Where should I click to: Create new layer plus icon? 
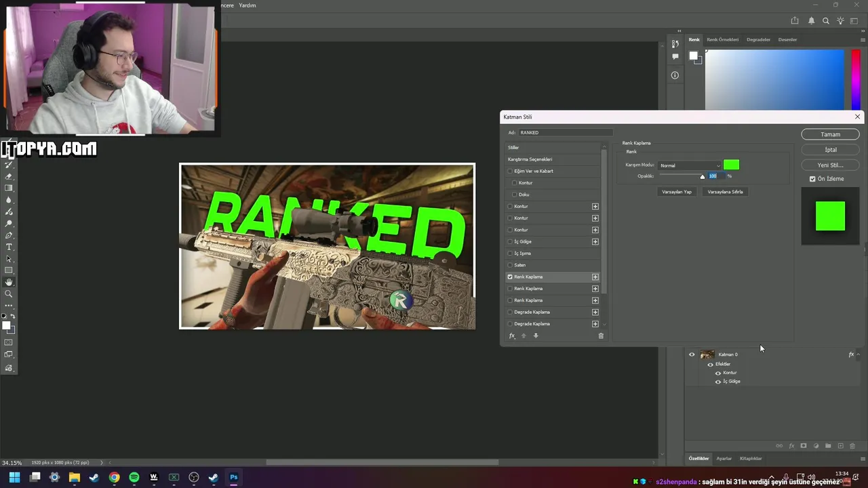coord(840,446)
